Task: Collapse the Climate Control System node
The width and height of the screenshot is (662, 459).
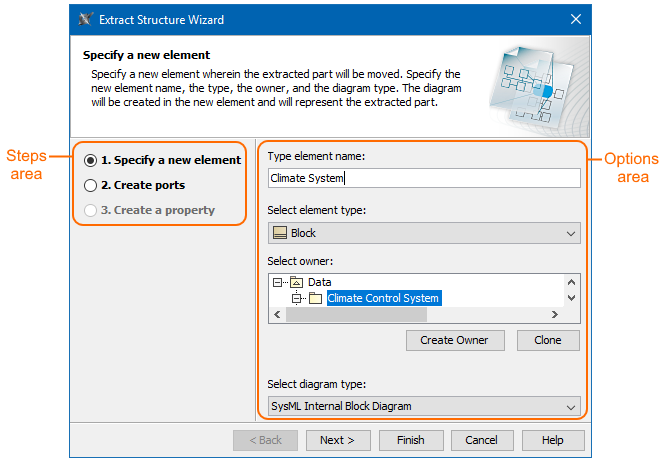Action: (x=296, y=298)
